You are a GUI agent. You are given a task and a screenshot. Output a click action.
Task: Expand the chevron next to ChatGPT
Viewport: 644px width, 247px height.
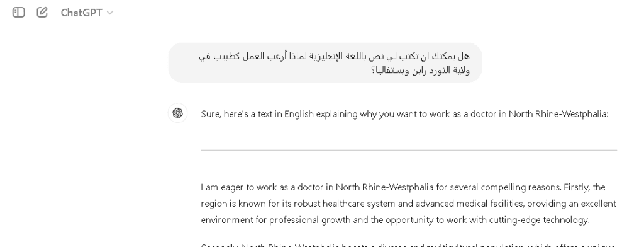tap(109, 13)
